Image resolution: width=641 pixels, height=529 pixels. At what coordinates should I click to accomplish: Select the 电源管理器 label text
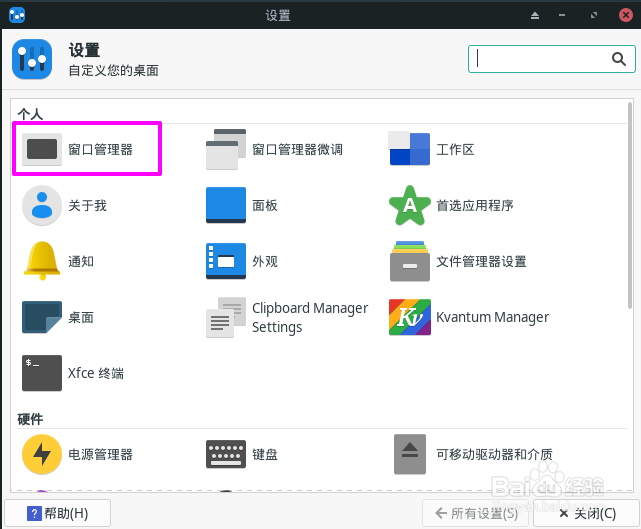[x=101, y=454]
